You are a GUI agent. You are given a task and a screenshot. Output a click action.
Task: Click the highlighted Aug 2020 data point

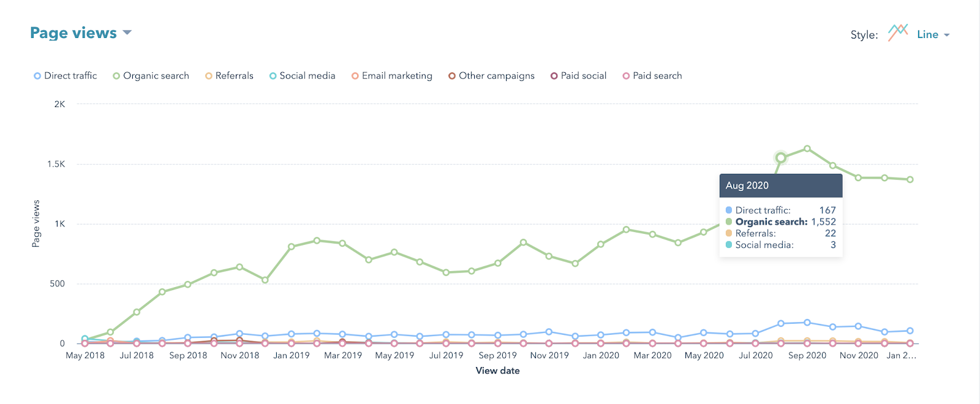click(780, 158)
